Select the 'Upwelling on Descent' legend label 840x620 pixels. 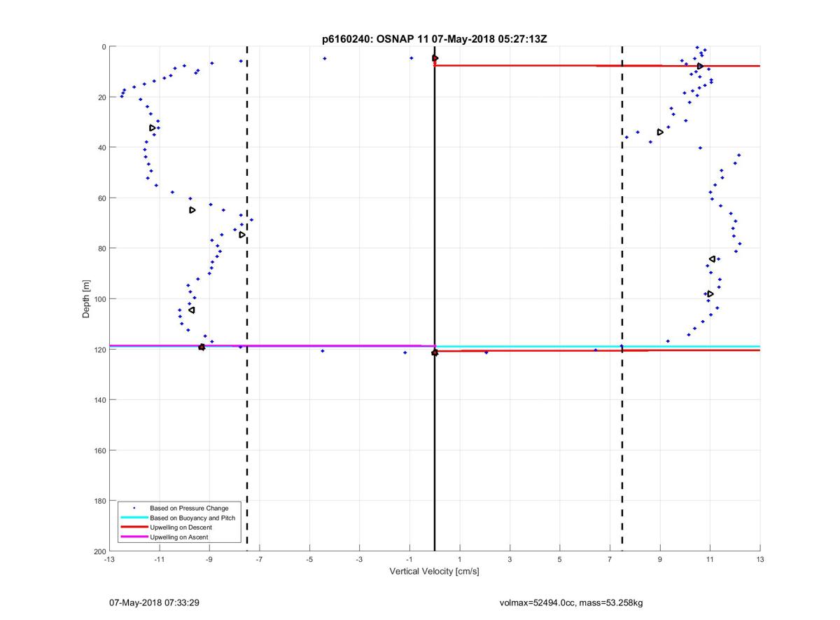point(181,528)
